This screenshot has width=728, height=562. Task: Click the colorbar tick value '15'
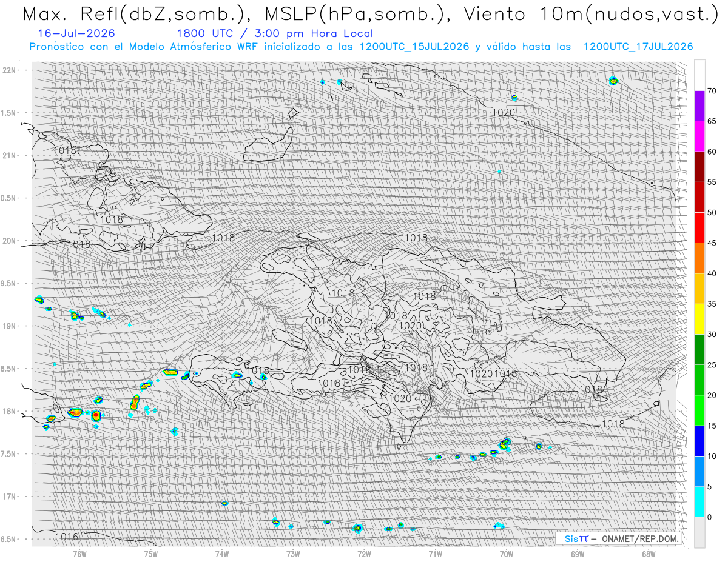click(x=712, y=426)
